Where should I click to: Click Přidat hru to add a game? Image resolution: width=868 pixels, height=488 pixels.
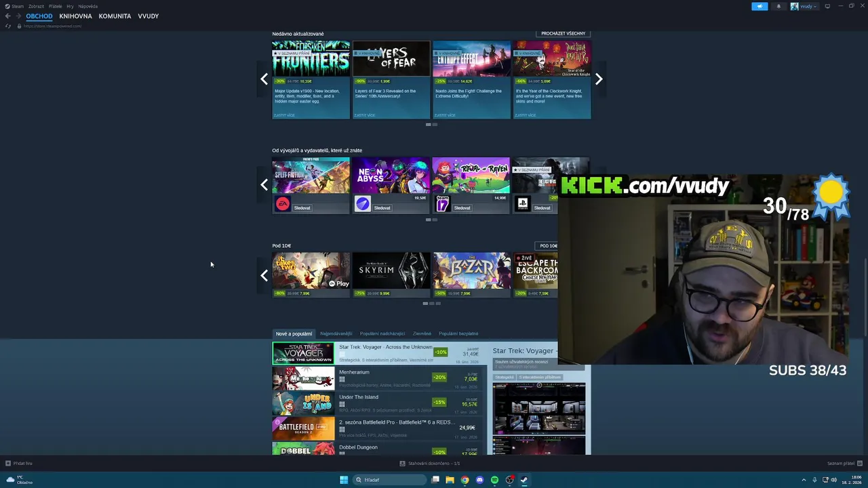click(x=19, y=464)
